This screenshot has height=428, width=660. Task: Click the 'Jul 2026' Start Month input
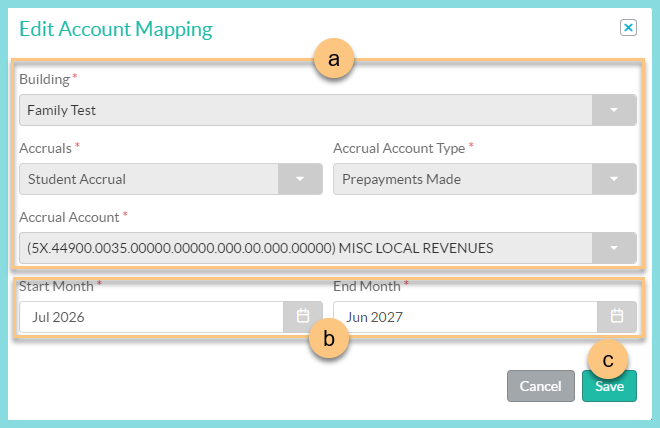(150, 316)
